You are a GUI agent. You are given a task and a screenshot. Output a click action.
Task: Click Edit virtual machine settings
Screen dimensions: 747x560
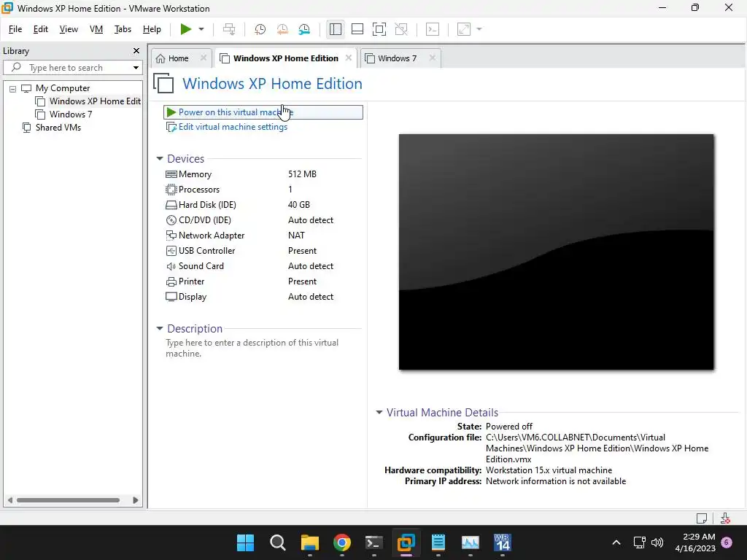[x=227, y=127]
